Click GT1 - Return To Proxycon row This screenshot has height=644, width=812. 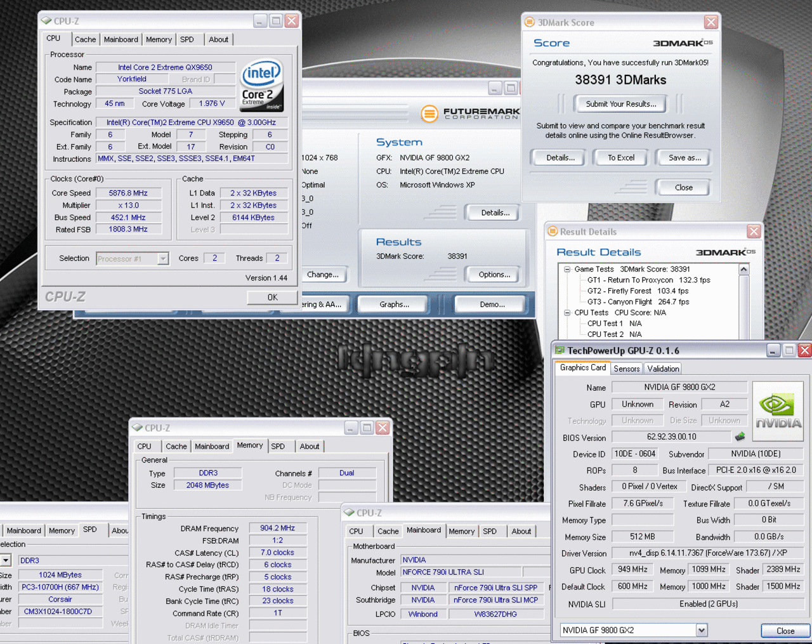[x=648, y=280]
